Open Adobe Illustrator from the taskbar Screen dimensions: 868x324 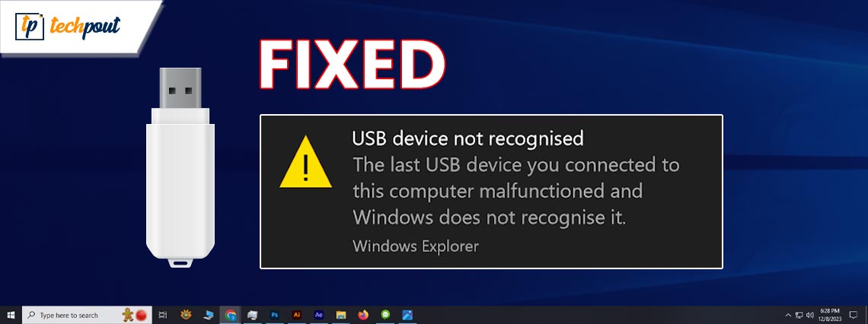point(297,315)
